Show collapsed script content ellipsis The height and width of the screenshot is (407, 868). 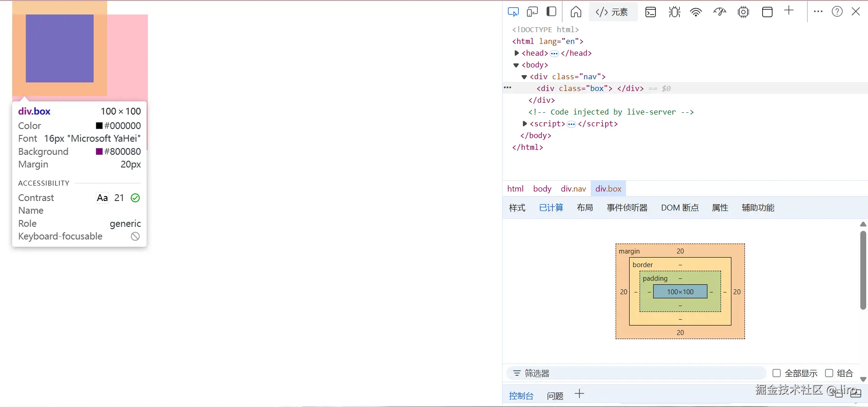point(572,124)
